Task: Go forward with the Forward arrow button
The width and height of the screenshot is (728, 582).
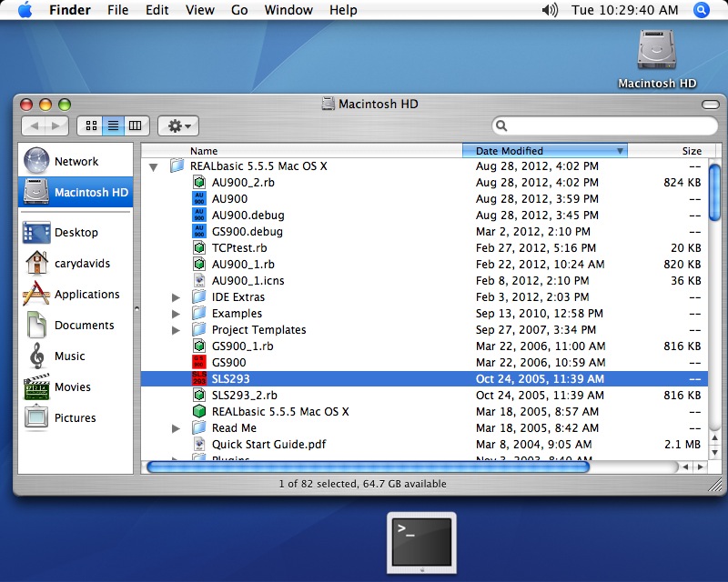Action: pos(56,125)
